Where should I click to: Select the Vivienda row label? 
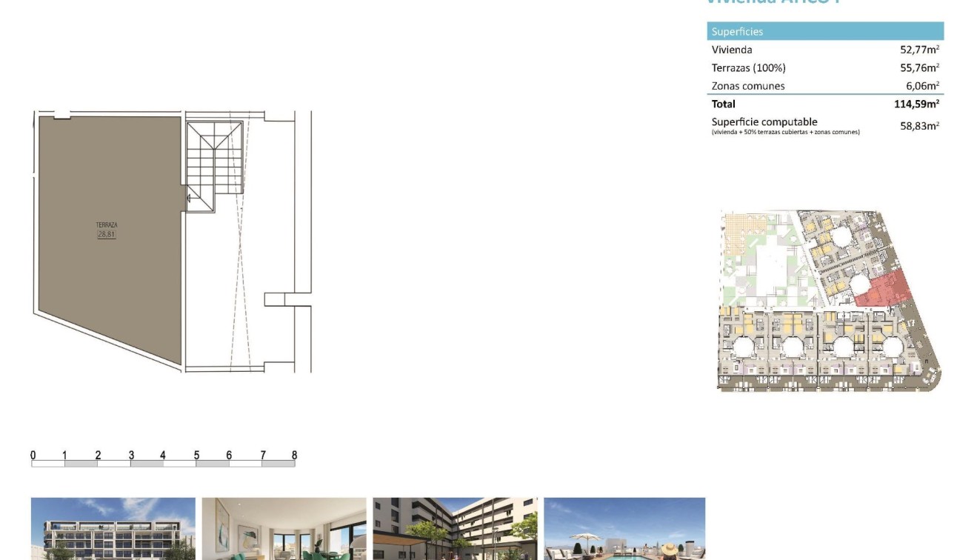(732, 50)
